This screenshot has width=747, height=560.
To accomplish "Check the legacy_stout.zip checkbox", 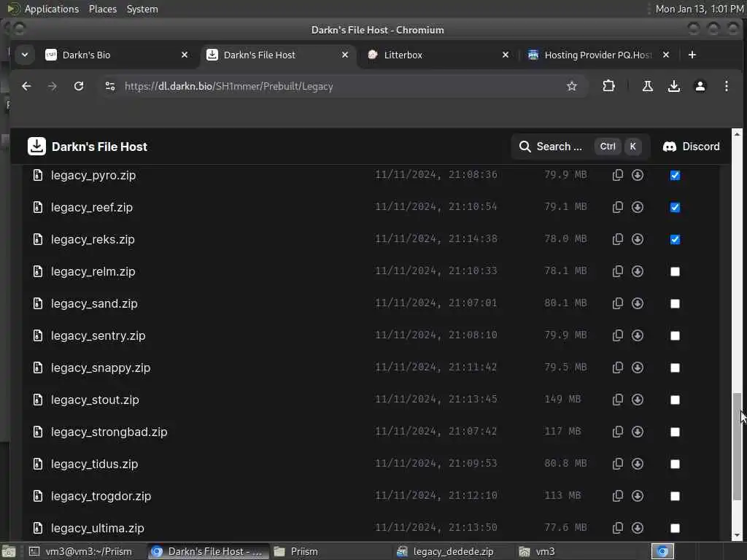I will point(675,400).
